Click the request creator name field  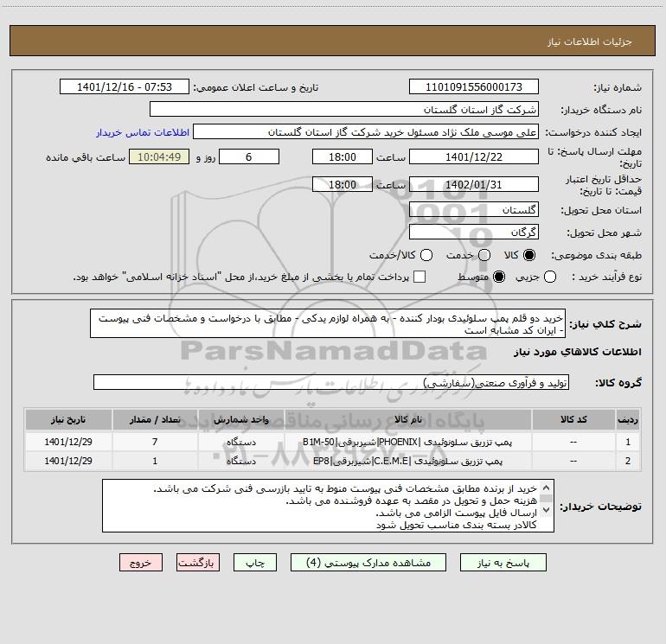pyautogui.click(x=366, y=131)
